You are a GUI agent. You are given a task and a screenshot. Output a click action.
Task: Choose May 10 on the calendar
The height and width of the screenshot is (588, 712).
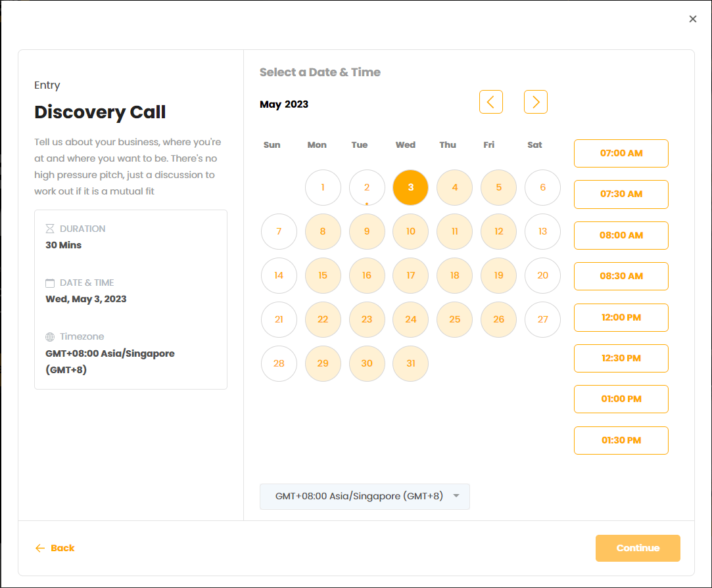pos(410,231)
